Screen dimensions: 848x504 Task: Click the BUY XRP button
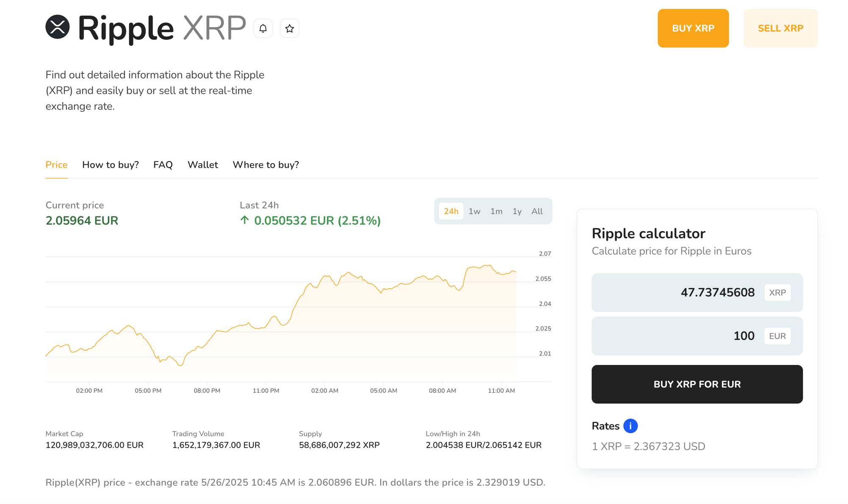click(693, 28)
